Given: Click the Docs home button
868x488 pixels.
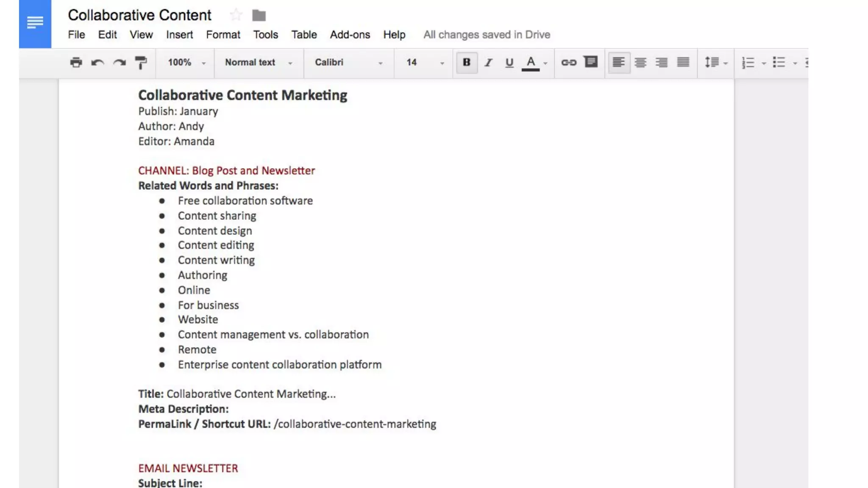Looking at the screenshot, I should pyautogui.click(x=35, y=23).
